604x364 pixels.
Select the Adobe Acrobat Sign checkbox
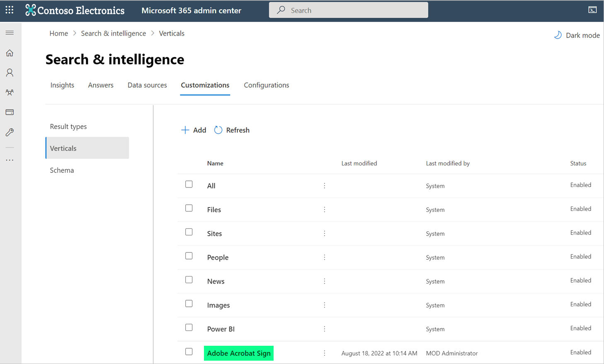pyautogui.click(x=189, y=352)
